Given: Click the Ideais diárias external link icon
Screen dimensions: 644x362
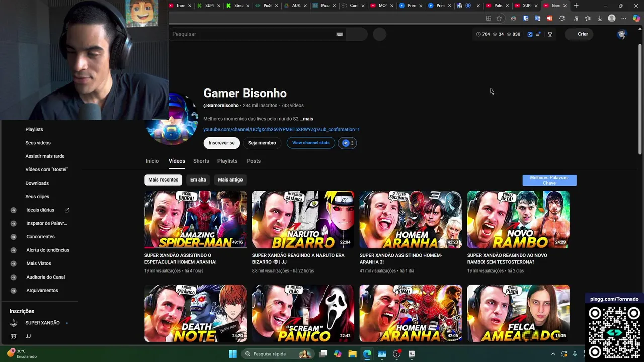Looking at the screenshot, I should (67, 210).
